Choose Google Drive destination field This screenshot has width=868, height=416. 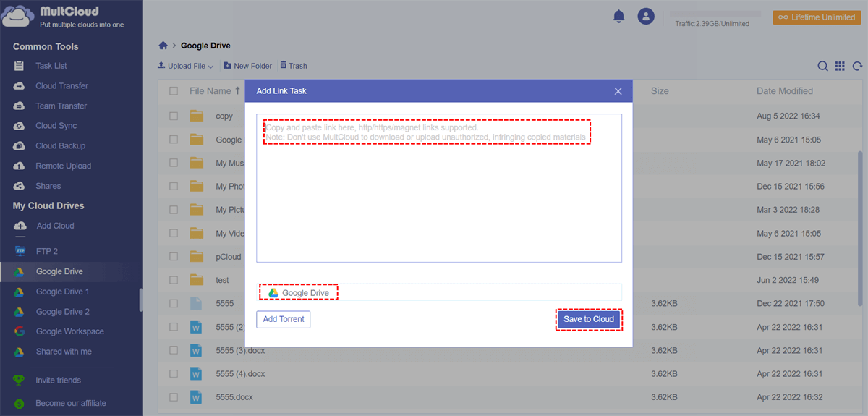pyautogui.click(x=439, y=292)
